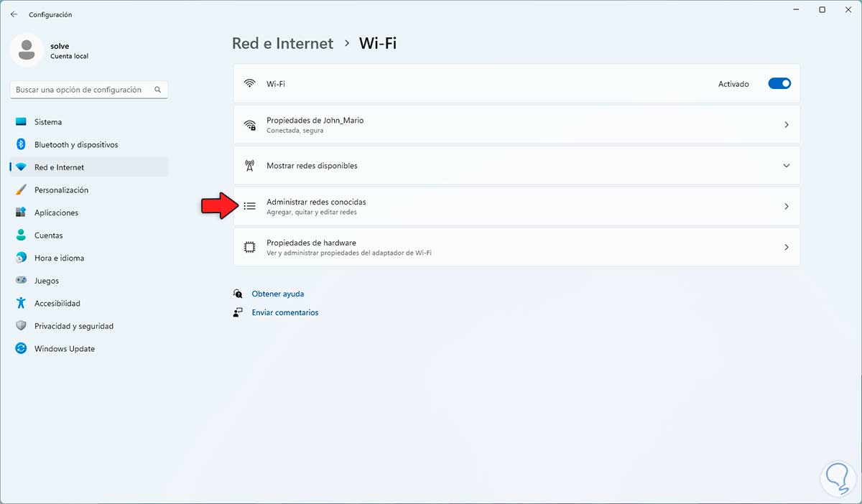Click the Mostrar redes disponibles row
Screen dimensions: 862x504
[516, 166]
